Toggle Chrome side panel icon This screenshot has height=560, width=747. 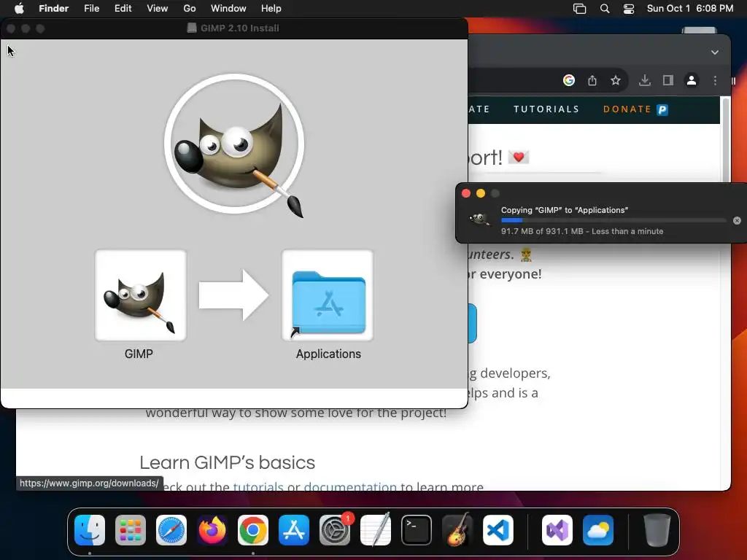tap(668, 80)
